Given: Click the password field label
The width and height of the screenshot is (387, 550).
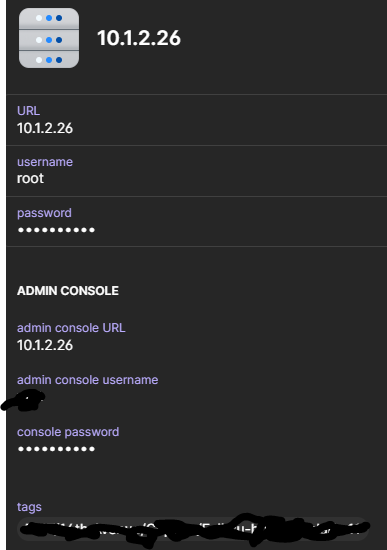Looking at the screenshot, I should click(44, 213).
